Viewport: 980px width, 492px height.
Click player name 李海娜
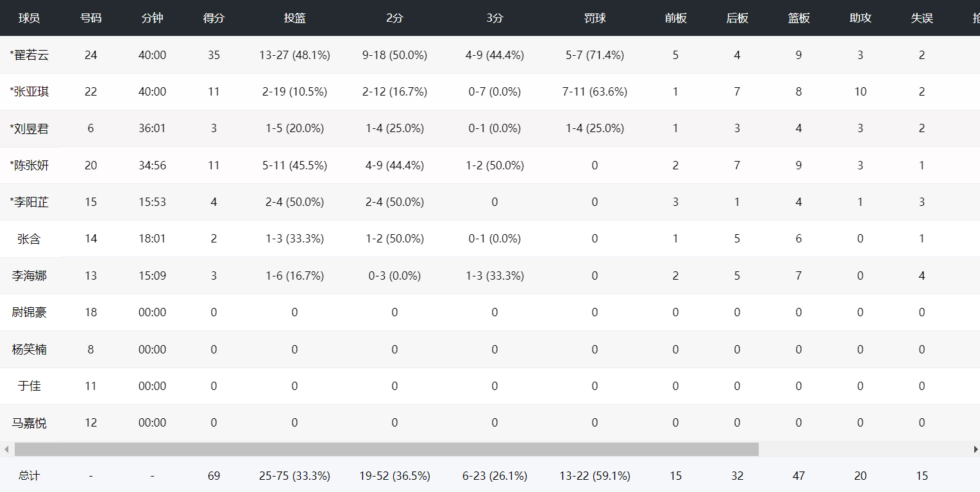coord(30,276)
